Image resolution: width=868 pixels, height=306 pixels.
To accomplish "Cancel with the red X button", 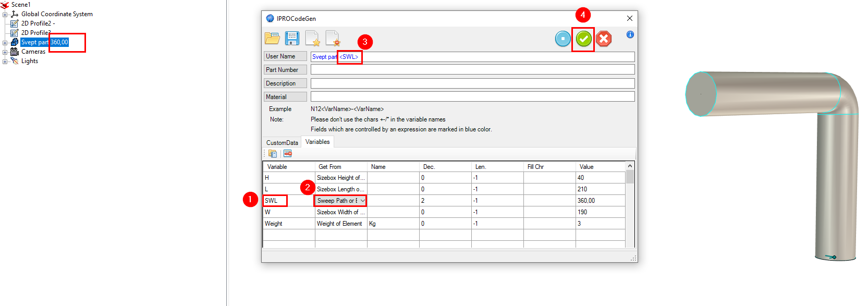I will tap(604, 39).
